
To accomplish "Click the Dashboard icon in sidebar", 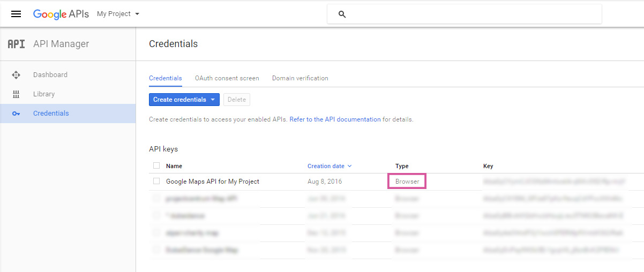I will coord(16,75).
